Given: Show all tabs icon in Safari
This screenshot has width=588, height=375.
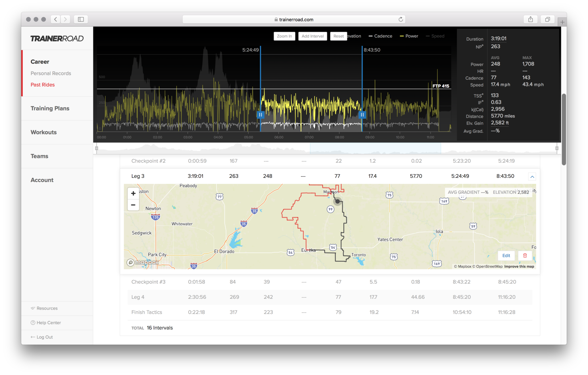Looking at the screenshot, I should [548, 19].
